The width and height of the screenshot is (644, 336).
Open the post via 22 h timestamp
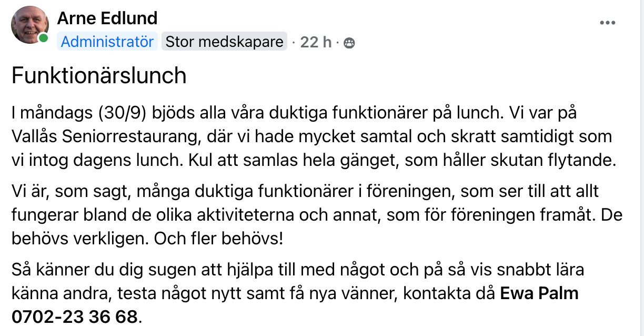point(316,42)
